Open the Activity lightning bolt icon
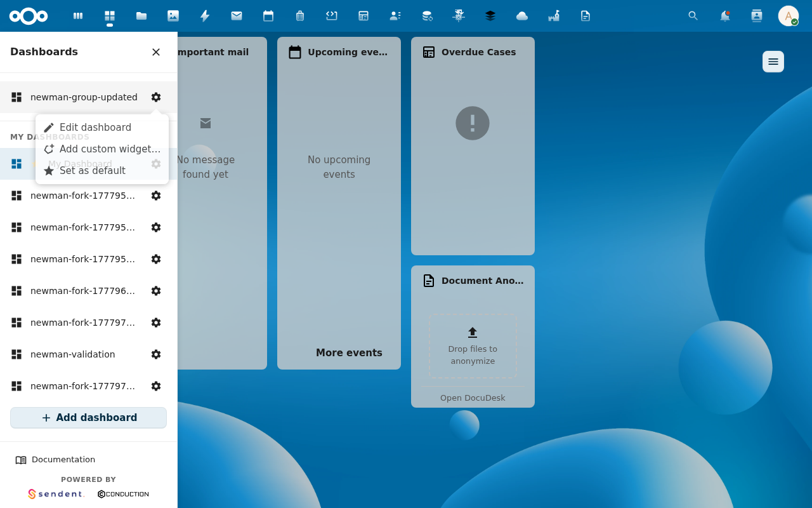 coord(205,16)
